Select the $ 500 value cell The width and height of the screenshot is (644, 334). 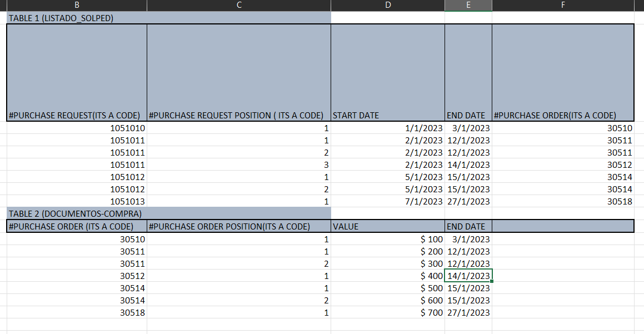[x=388, y=288]
